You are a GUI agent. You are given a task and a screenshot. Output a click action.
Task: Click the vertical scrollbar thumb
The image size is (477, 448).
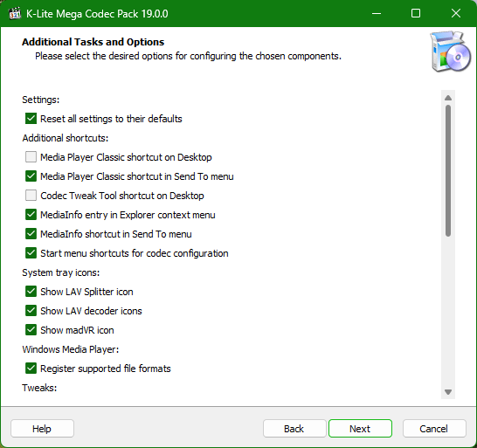tap(448, 170)
